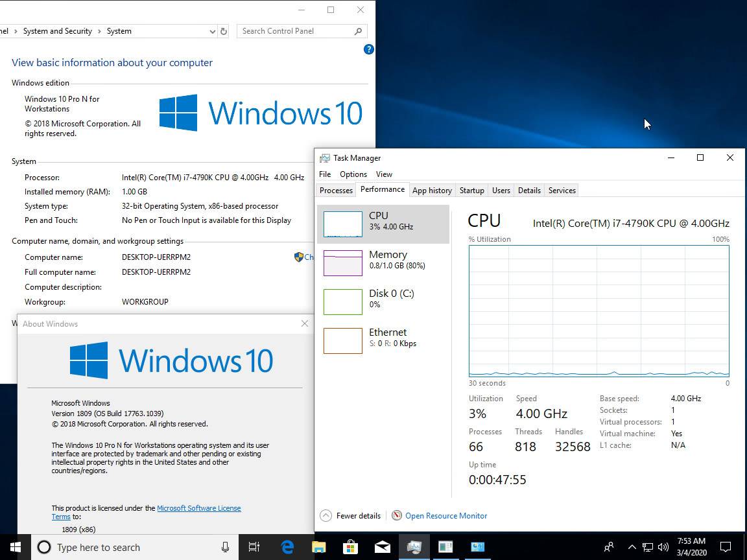
Task: Open the People icon in the taskbar
Action: tap(608, 547)
